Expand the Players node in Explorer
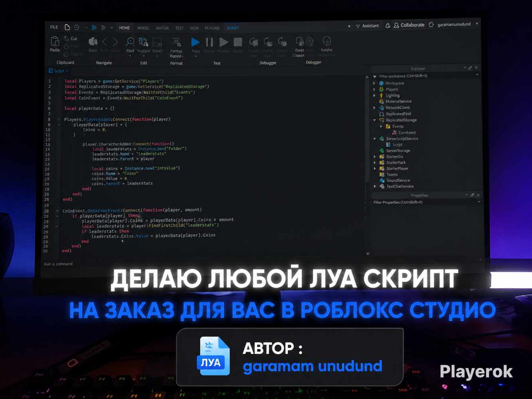 pyautogui.click(x=374, y=89)
